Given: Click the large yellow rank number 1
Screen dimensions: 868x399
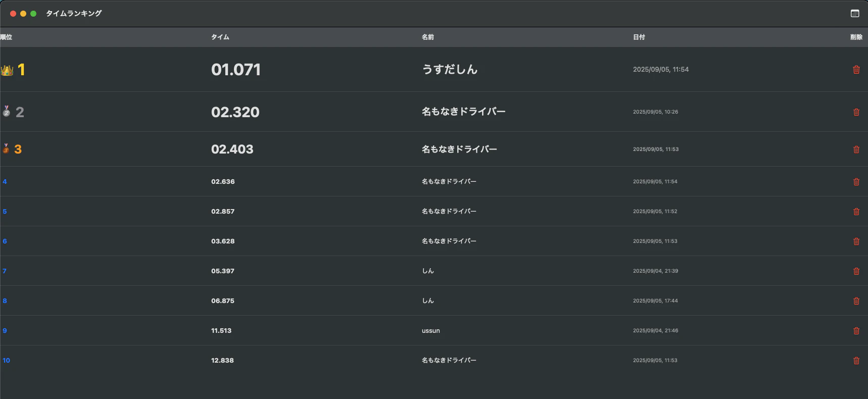Looking at the screenshot, I should click(21, 70).
